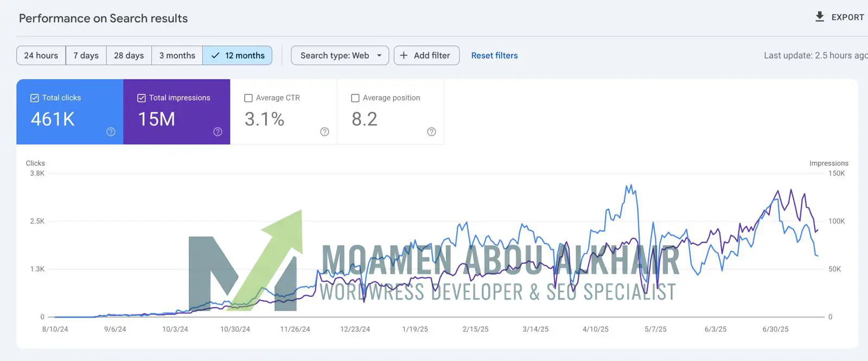The height and width of the screenshot is (361, 868).
Task: Select the 3 months date range
Action: click(177, 55)
